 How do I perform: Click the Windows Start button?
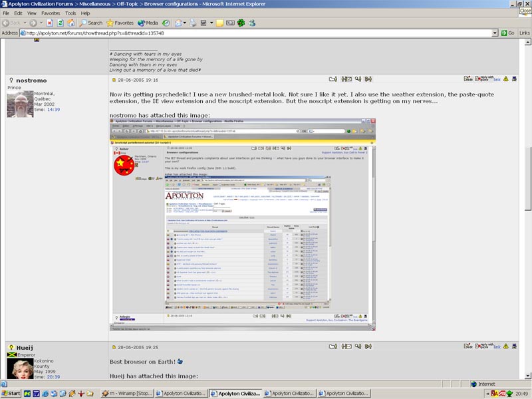pyautogui.click(x=11, y=393)
